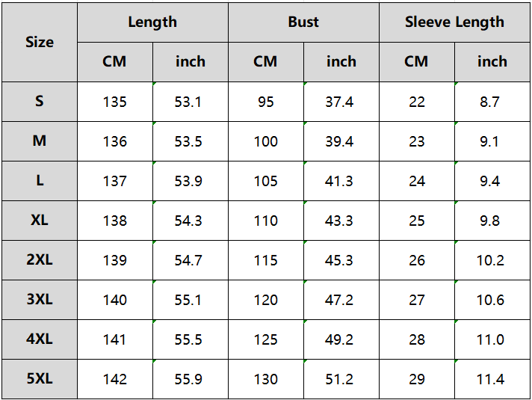Click the 5XL size row label
The width and height of the screenshot is (532, 400).
(40, 379)
